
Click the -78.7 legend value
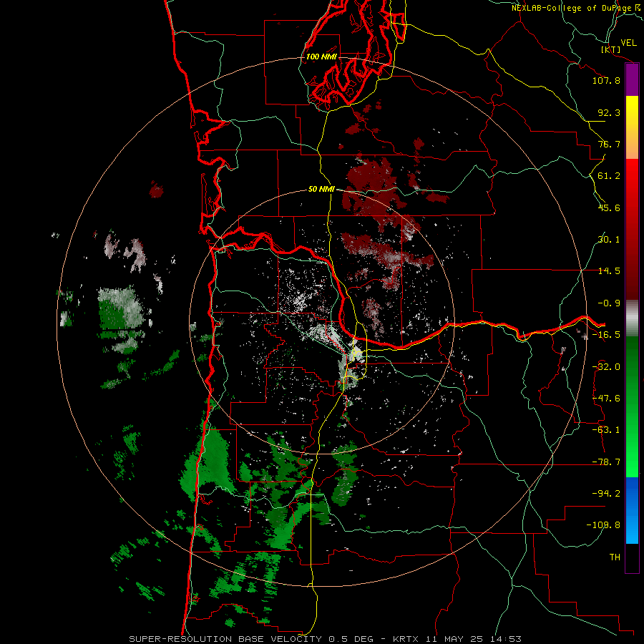click(606, 462)
